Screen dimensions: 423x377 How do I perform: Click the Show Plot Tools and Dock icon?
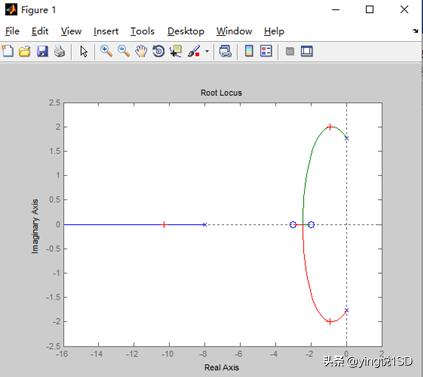point(307,51)
